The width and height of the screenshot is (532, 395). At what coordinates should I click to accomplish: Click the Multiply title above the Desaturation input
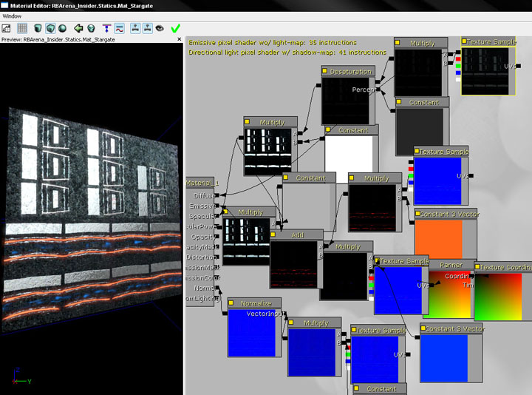(x=421, y=43)
